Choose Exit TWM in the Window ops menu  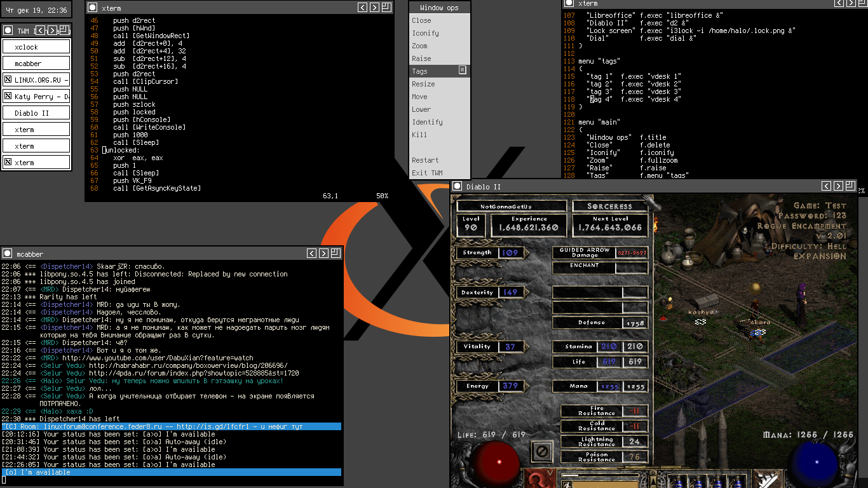tap(440, 173)
